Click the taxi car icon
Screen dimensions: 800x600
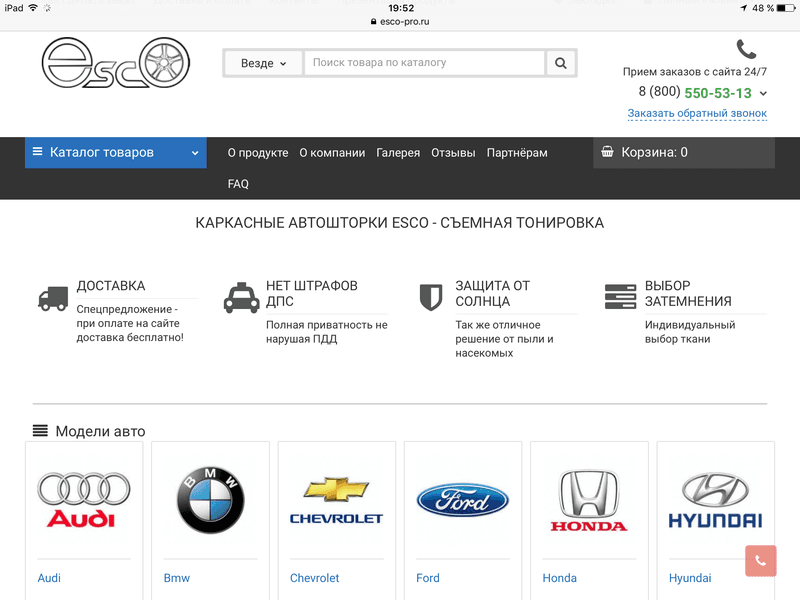point(242,297)
